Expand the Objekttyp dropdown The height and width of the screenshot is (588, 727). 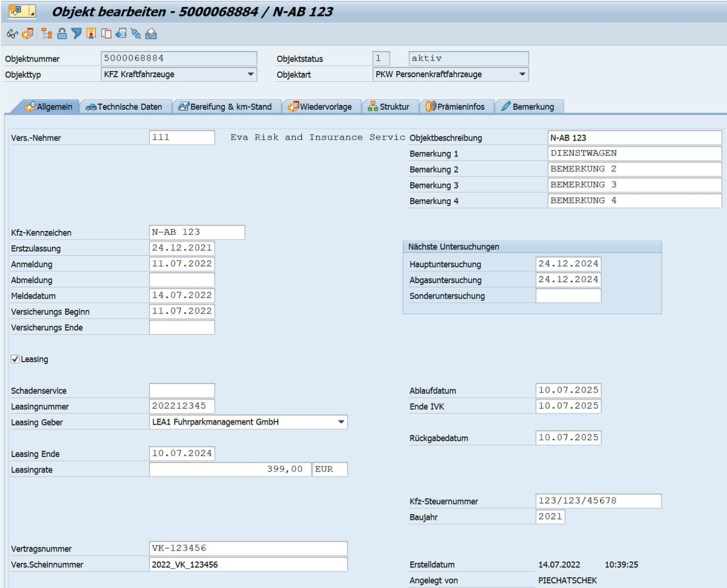[x=250, y=74]
